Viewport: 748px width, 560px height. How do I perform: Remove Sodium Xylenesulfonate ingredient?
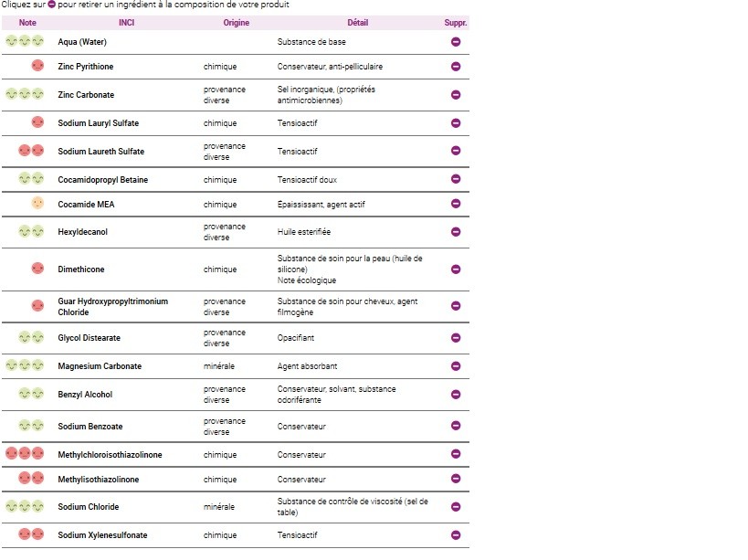pos(455,535)
